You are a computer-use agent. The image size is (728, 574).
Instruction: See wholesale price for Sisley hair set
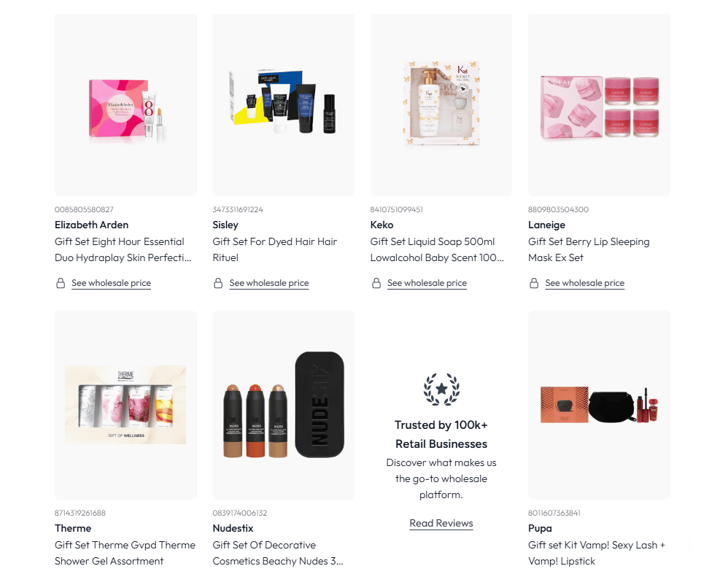coord(269,283)
